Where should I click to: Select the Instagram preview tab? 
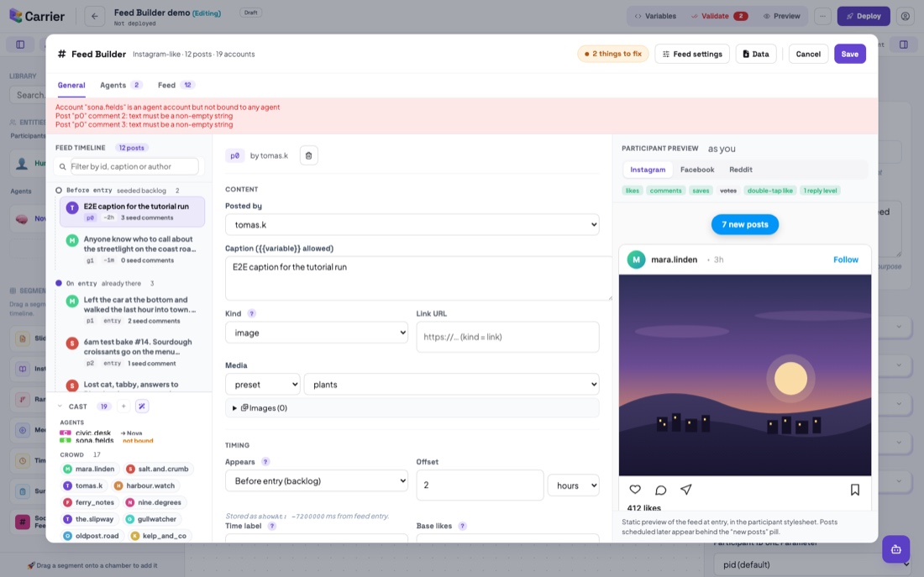tap(648, 169)
